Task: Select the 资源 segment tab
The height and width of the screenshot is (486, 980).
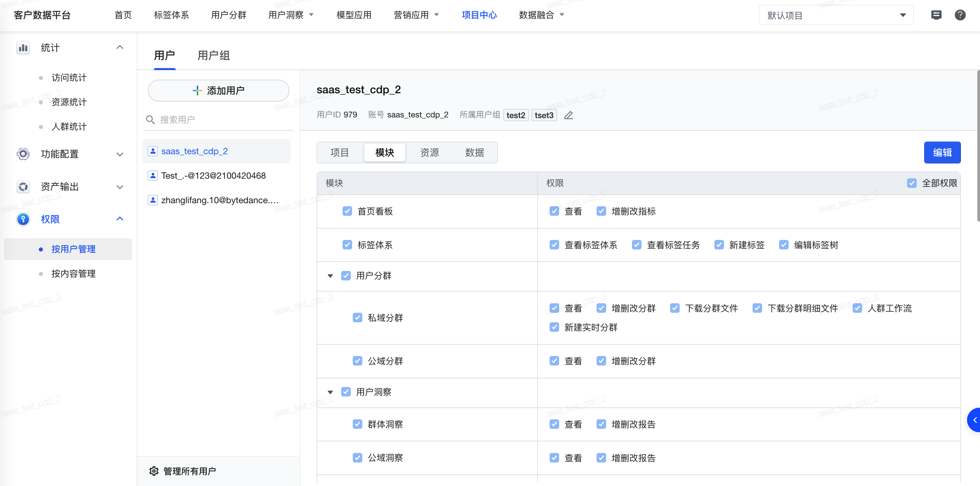Action: coord(429,152)
